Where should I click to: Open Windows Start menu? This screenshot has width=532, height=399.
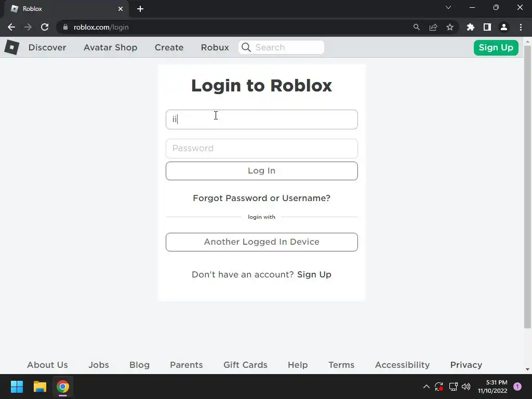17,387
